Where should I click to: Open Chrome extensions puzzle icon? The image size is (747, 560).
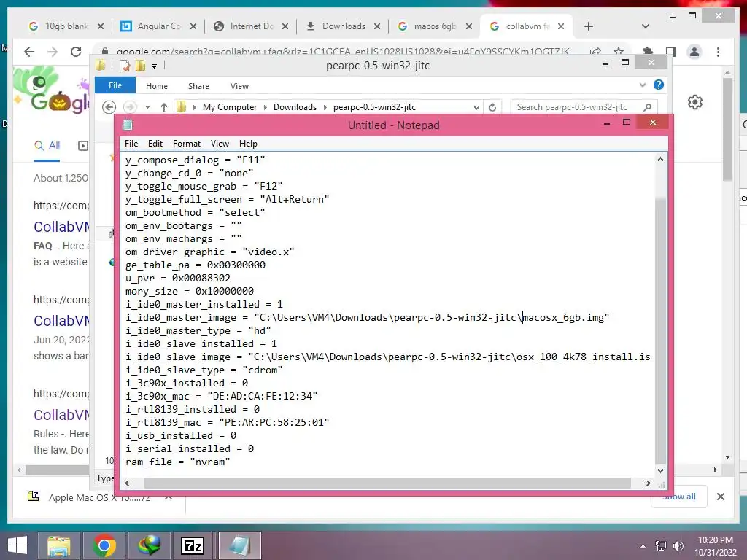[x=648, y=52]
